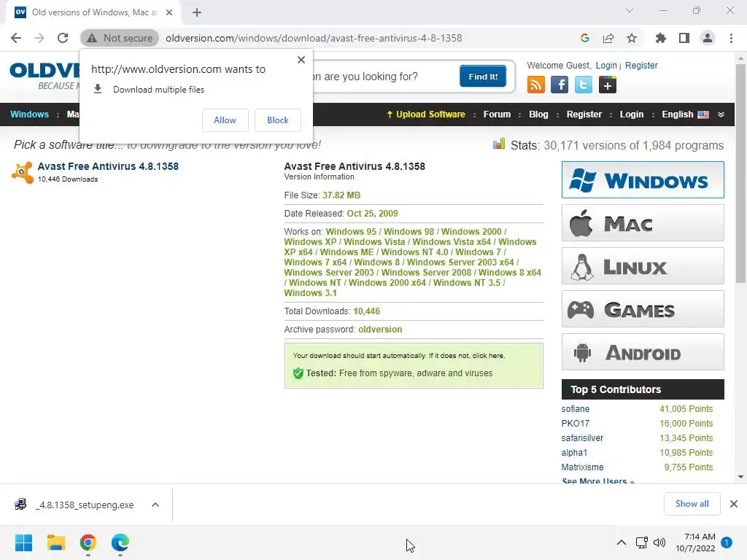The width and height of the screenshot is (747, 560).
Task: Expand the download item options chevron
Action: coord(155,505)
